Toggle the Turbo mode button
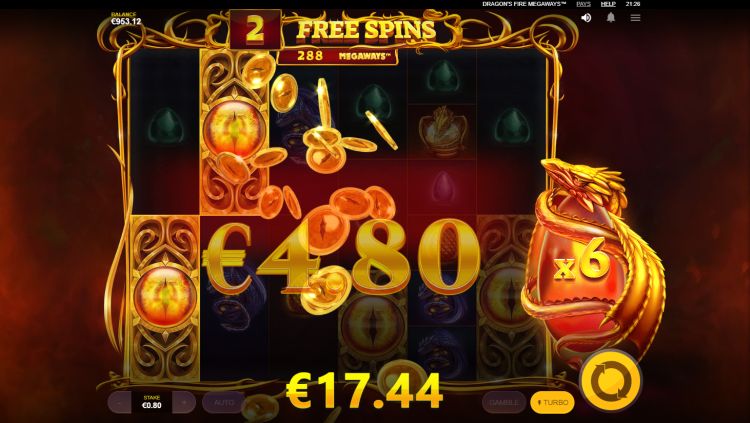This screenshot has height=423, width=750. (552, 403)
